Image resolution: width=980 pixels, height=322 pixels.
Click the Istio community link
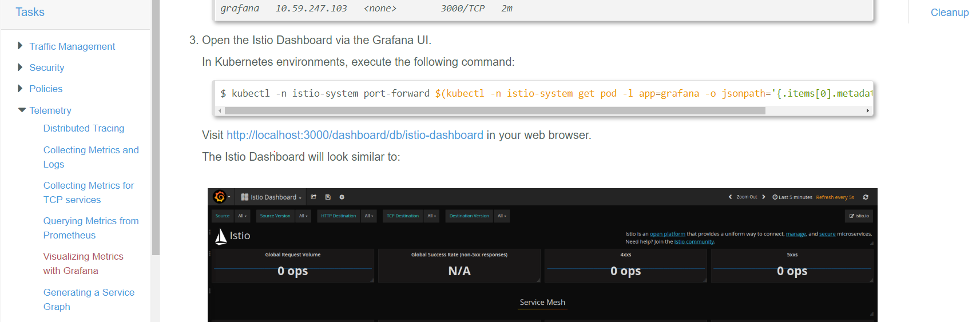click(694, 242)
